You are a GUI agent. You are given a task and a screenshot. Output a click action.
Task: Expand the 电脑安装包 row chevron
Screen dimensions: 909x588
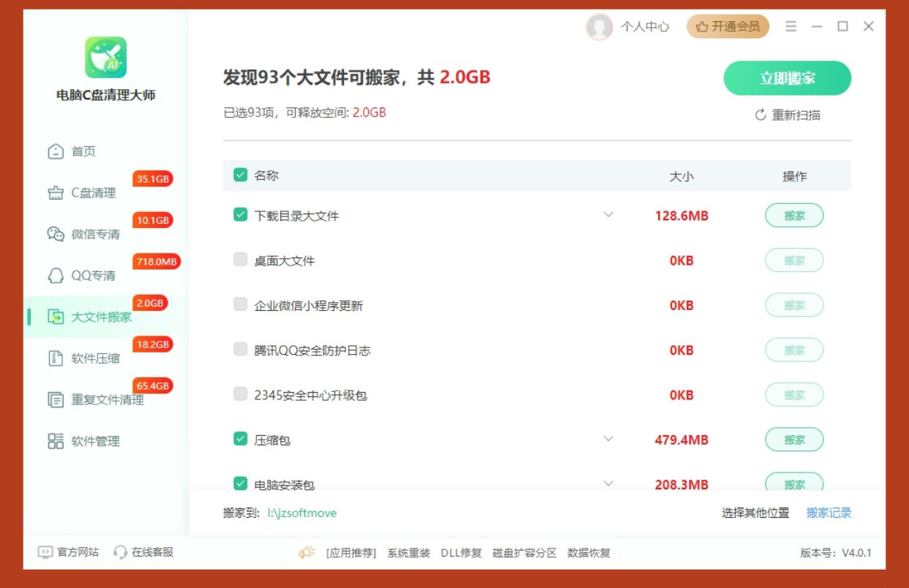tap(608, 483)
